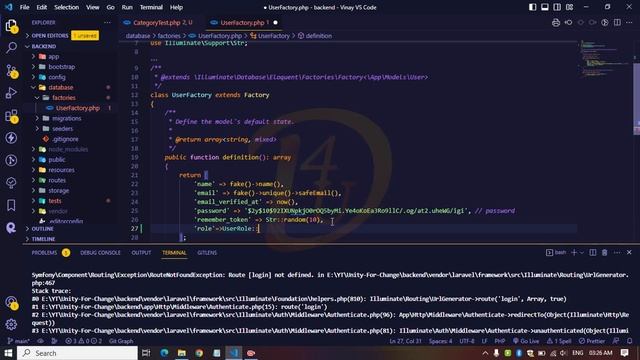Open the Thunder Client lightning icon

coord(11,138)
